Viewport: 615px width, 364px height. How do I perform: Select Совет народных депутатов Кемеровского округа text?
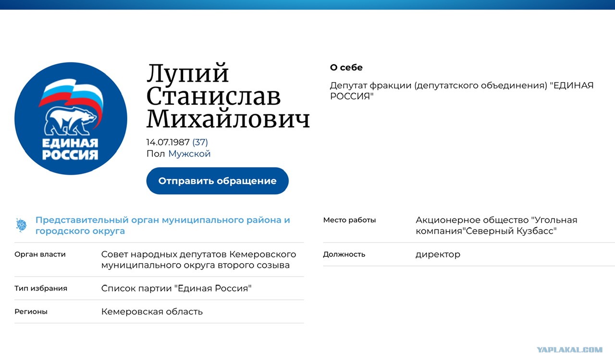[x=198, y=260]
